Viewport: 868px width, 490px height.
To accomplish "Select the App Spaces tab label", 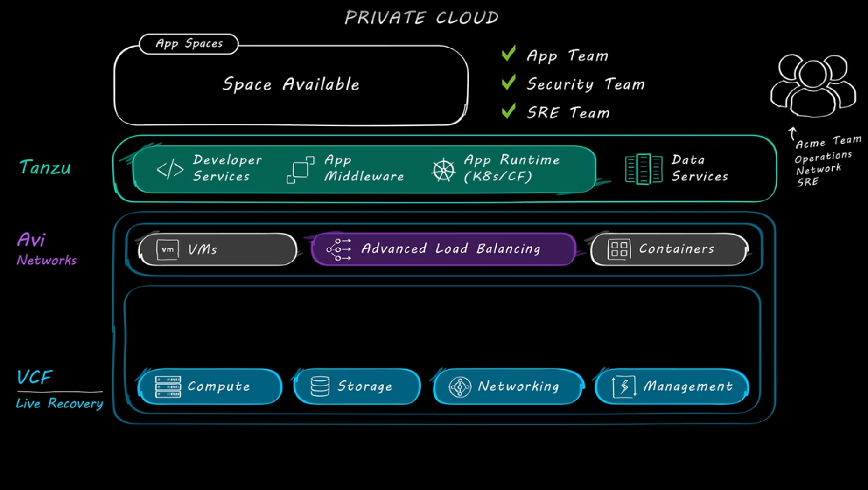I will (x=189, y=44).
